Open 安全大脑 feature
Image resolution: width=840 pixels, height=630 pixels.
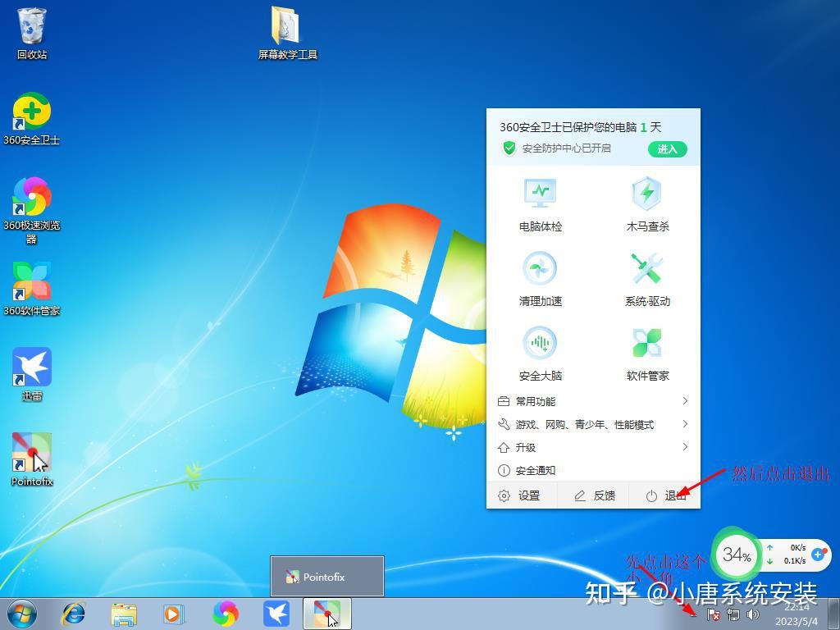click(540, 354)
